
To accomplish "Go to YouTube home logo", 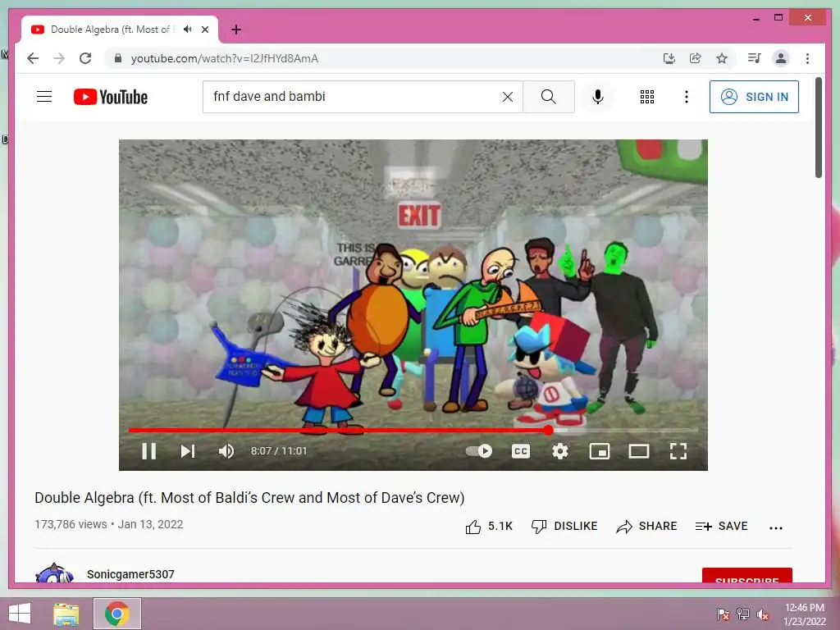I will (x=111, y=97).
